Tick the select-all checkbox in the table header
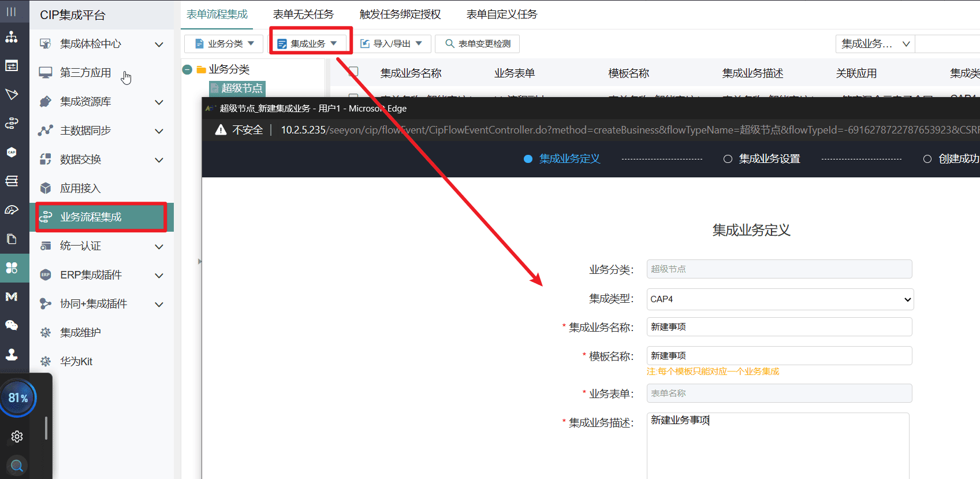Screen dimensions: 980x479 tap(353, 72)
